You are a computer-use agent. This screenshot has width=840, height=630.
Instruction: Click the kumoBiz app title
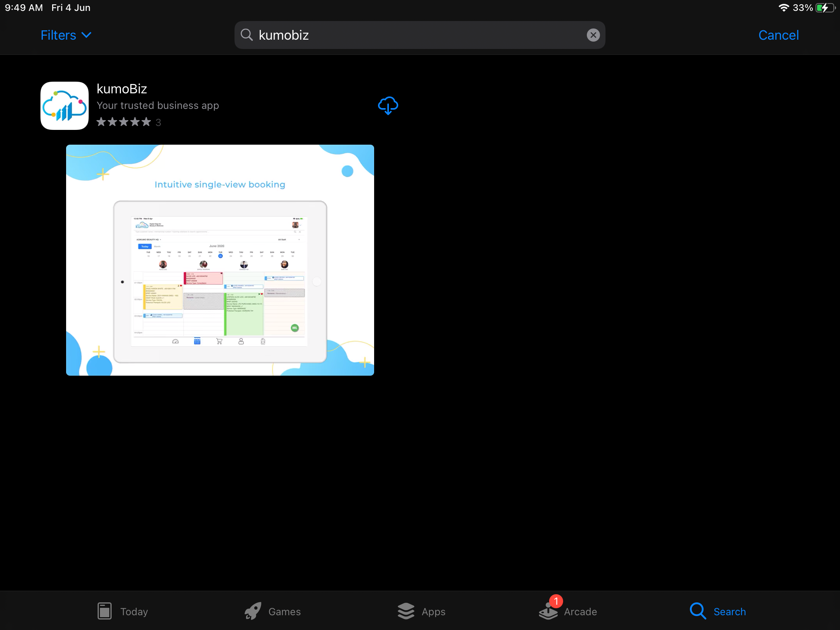tap(122, 89)
